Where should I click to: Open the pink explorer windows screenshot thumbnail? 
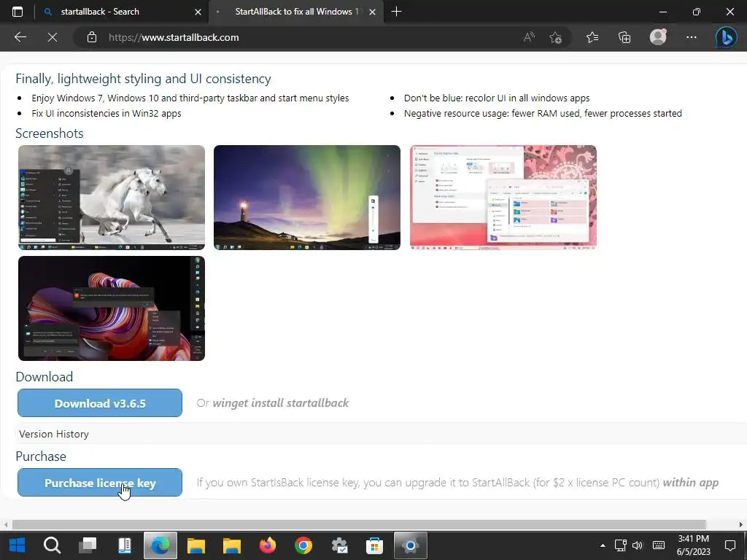point(503,197)
